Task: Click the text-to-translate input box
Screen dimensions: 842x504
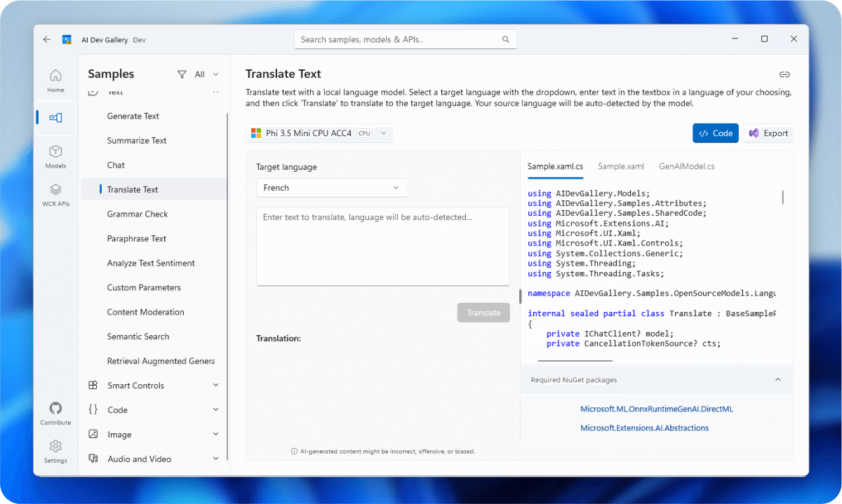Action: coord(382,245)
